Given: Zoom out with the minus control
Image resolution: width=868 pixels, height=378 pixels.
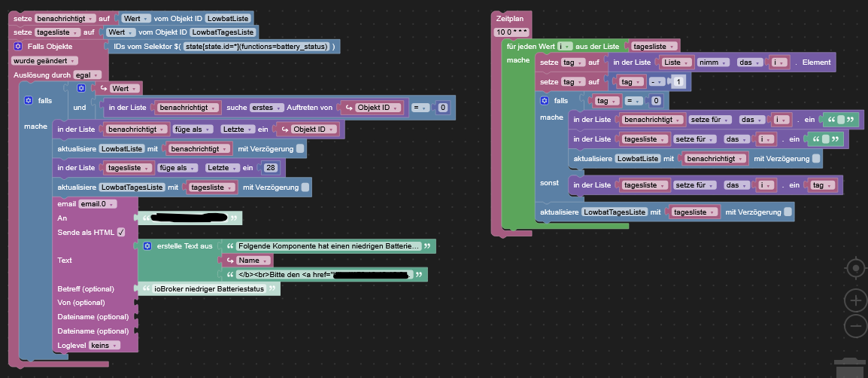Looking at the screenshot, I should tap(855, 326).
